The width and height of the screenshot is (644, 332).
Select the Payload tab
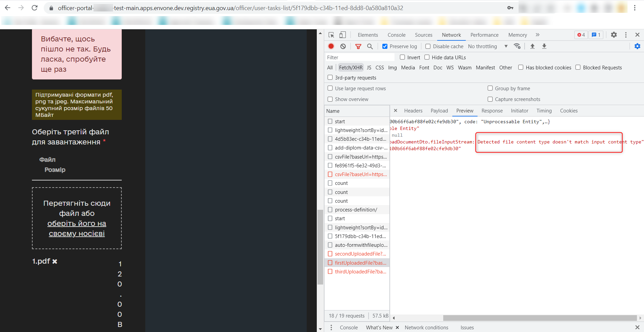[439, 110]
